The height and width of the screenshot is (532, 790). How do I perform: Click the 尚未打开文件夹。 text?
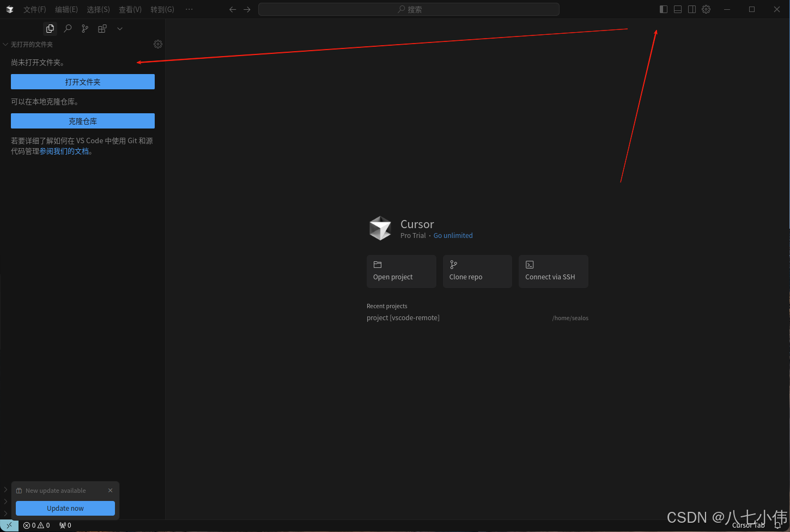coord(38,63)
